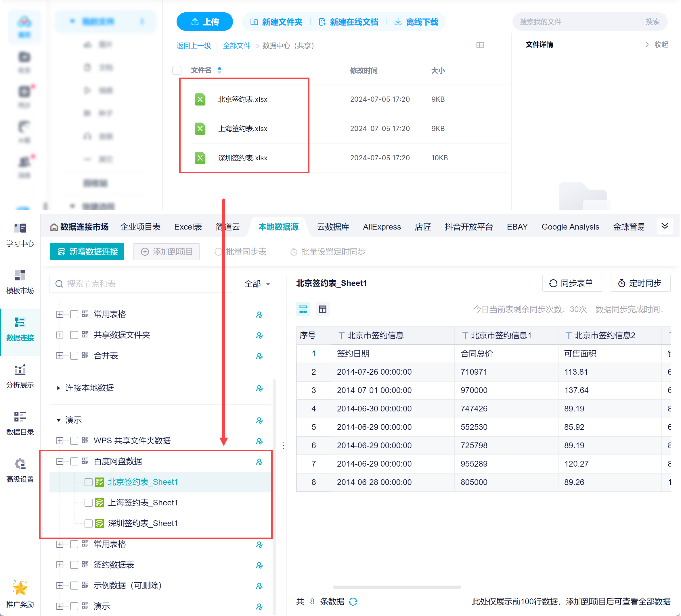Image resolution: width=681 pixels, height=616 pixels.
Task: Open the 模板市场 sidebar icon
Action: [x=20, y=276]
